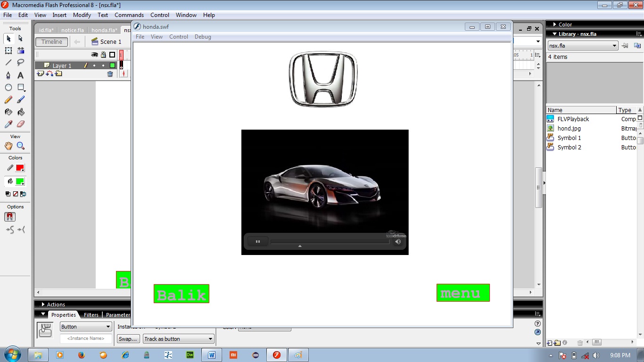The width and height of the screenshot is (644, 362).
Task: Open the Track as button dropdown
Action: [x=179, y=338]
